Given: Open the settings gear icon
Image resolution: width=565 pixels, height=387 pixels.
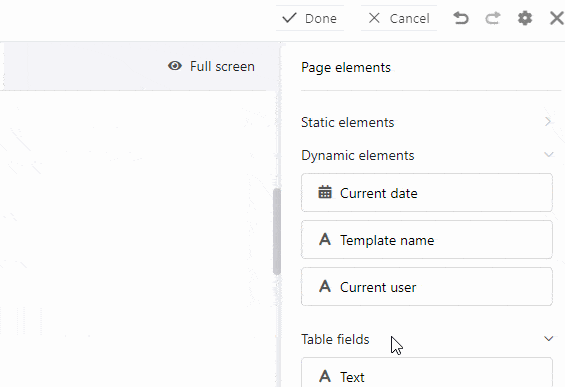Looking at the screenshot, I should (525, 18).
